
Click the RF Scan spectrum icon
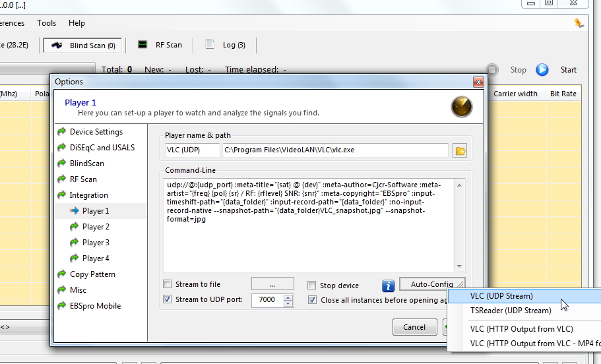[142, 44]
